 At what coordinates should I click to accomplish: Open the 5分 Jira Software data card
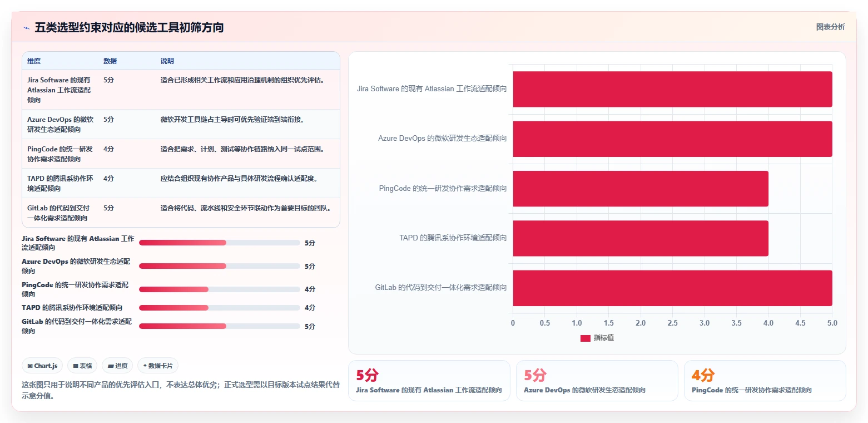[x=429, y=381]
